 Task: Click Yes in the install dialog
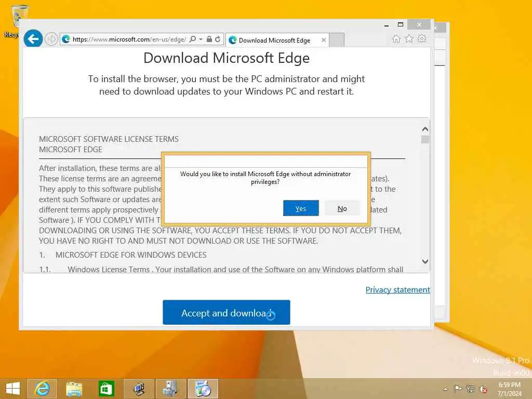coord(301,208)
